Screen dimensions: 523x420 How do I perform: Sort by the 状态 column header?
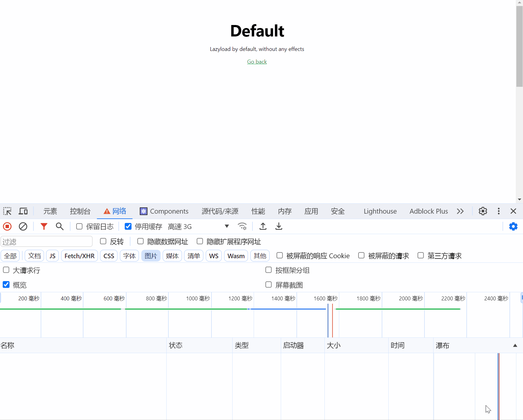point(199,345)
